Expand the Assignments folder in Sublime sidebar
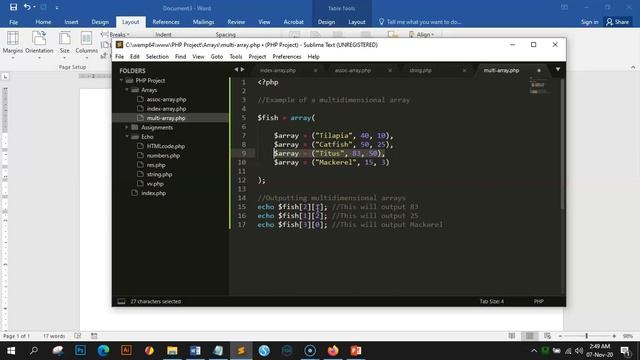 127,127
